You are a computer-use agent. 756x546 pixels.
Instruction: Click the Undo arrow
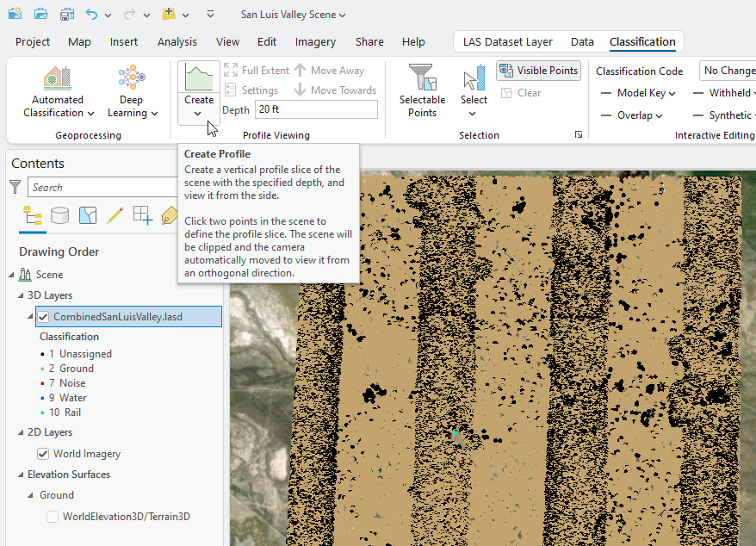pos(91,15)
